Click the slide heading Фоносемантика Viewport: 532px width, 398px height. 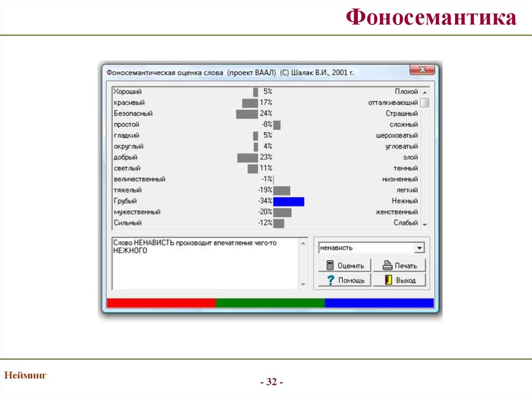click(431, 18)
